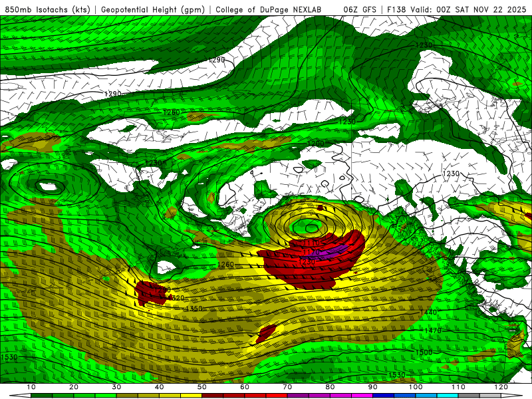Click the "06Z GFS" model run label
The height and width of the screenshot is (399, 532).
360,10
